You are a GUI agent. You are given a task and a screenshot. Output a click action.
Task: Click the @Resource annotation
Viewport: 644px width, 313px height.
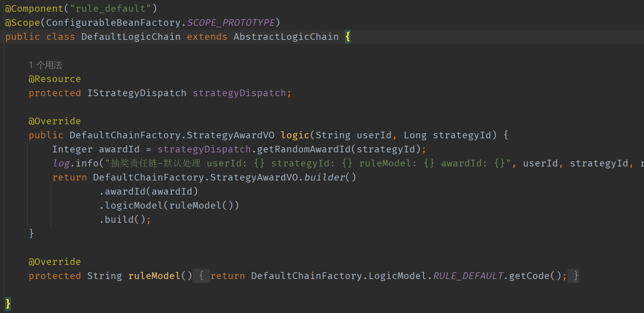55,79
